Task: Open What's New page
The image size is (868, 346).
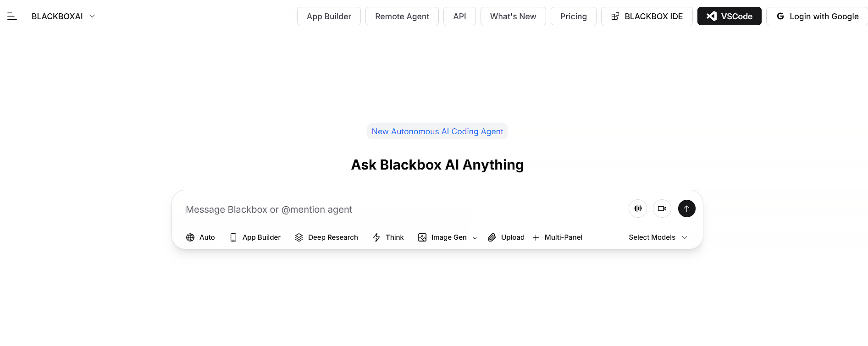Action: click(513, 16)
